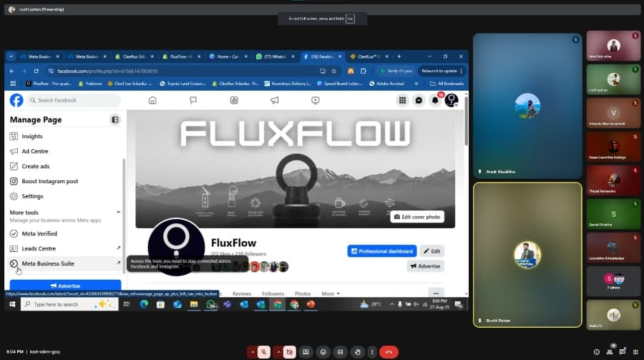Click Edit cover photo button
Viewport: 644px width, 360px height.
pos(417,216)
